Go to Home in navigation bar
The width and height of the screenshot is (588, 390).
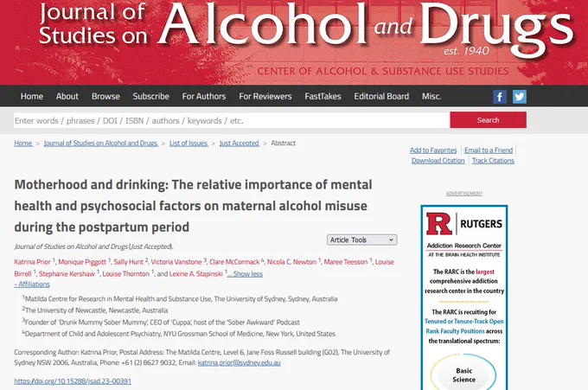click(32, 96)
